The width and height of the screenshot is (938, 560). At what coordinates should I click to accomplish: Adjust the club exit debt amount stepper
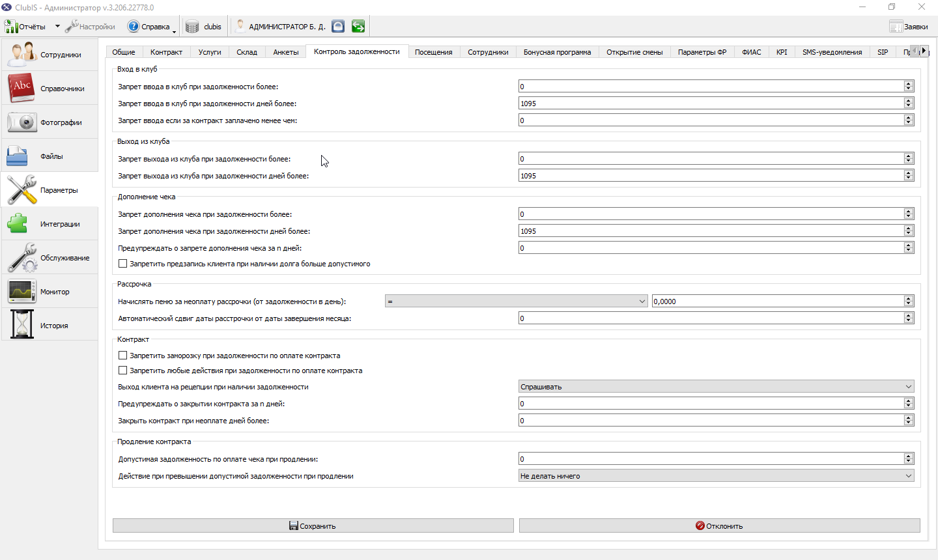pos(909,158)
